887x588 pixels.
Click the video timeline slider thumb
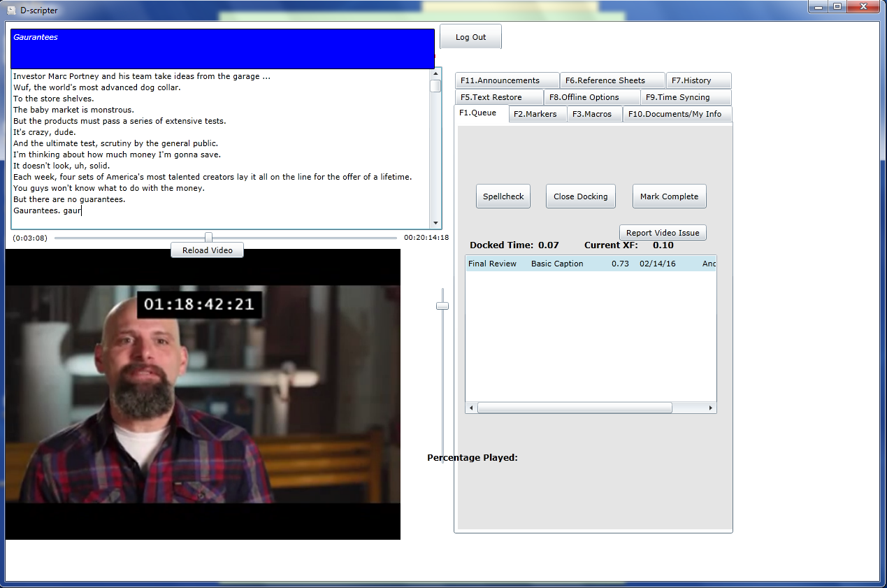coord(208,238)
